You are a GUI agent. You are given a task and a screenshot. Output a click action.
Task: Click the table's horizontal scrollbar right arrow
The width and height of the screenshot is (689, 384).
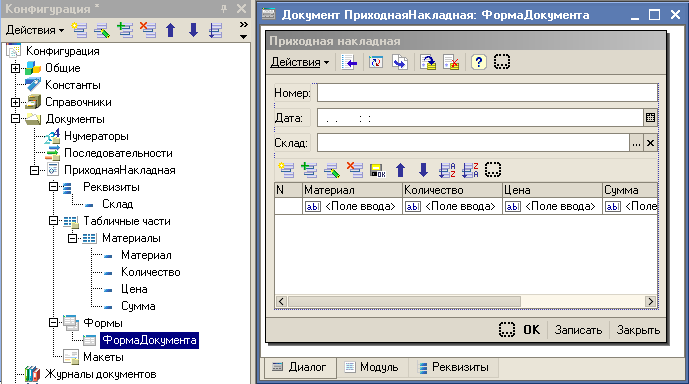tap(650, 301)
